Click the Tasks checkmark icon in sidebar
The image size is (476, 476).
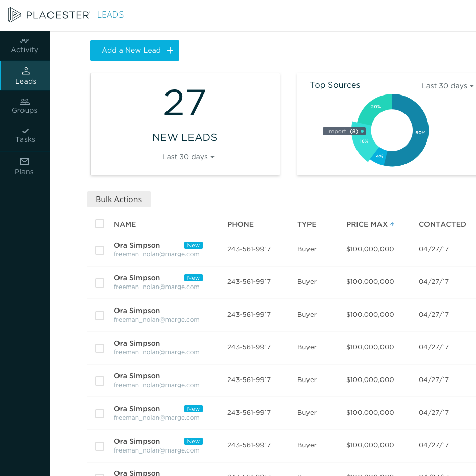click(x=26, y=131)
